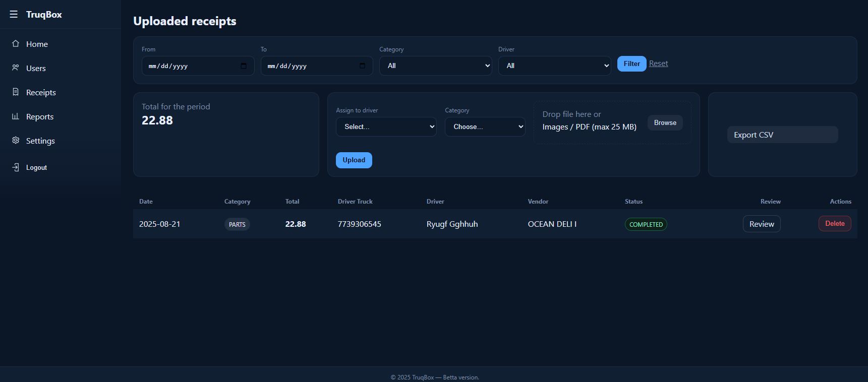This screenshot has width=868, height=382.
Task: Click the hamburger menu icon beside TruqBox
Action: pos(14,14)
